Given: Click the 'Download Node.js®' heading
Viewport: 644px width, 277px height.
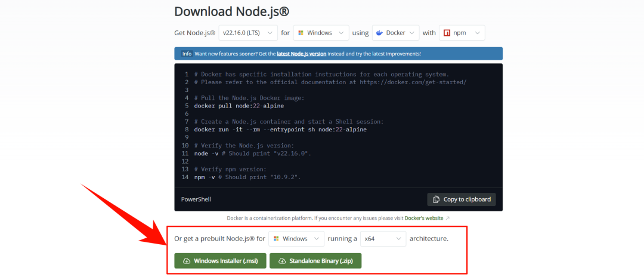Looking at the screenshot, I should 231,11.
